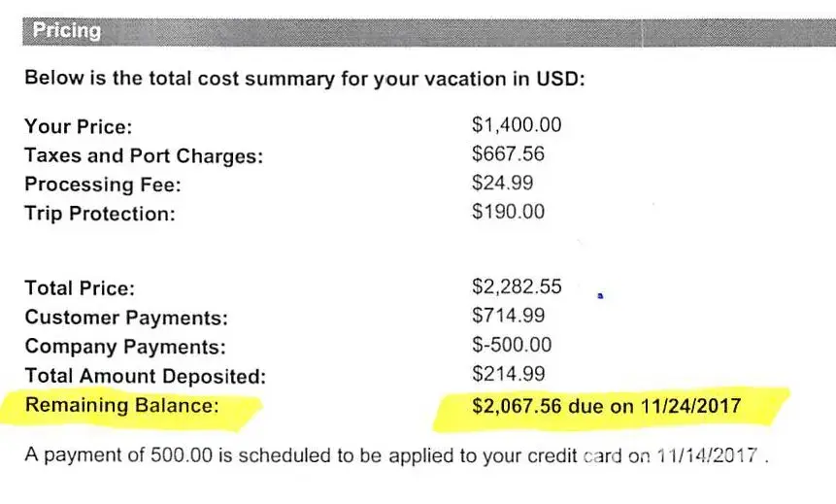
Task: Select the Taxes and Port Charges label
Action: (x=143, y=156)
